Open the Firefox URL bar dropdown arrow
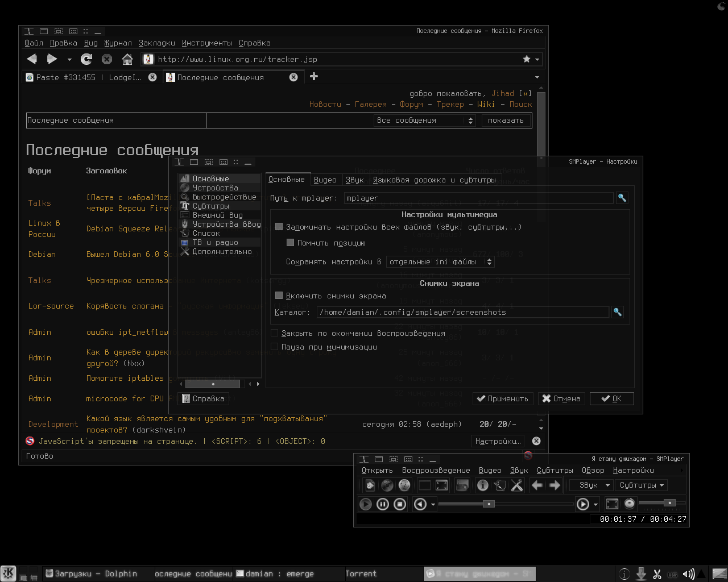Viewport: 728px width, 582px height. coord(537,59)
